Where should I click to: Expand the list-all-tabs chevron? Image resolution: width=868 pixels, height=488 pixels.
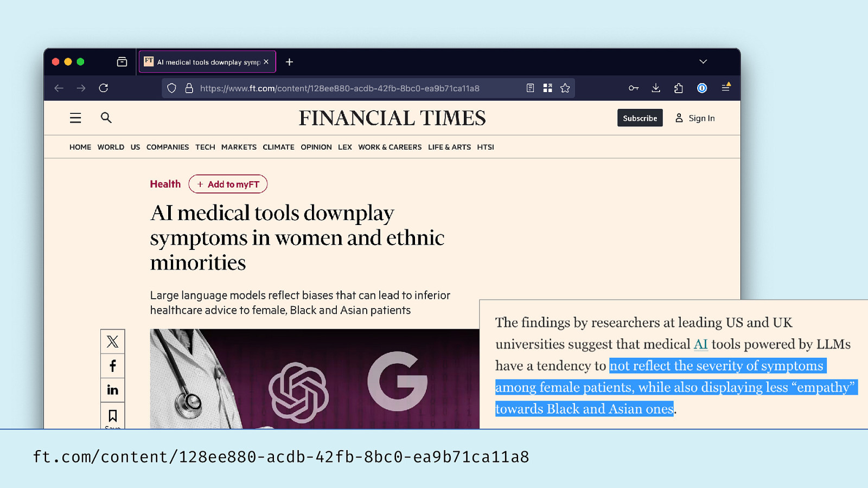click(x=703, y=62)
